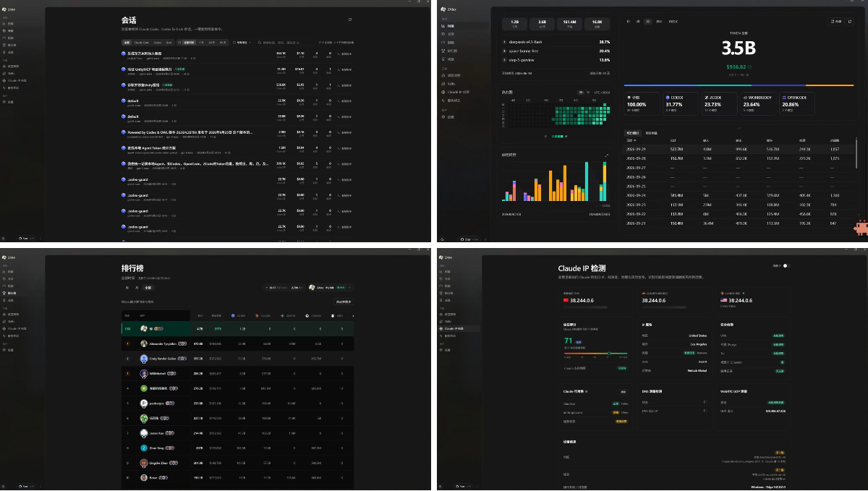Refresh the token dashboard beside the share button
868x491 pixels.
851,21
